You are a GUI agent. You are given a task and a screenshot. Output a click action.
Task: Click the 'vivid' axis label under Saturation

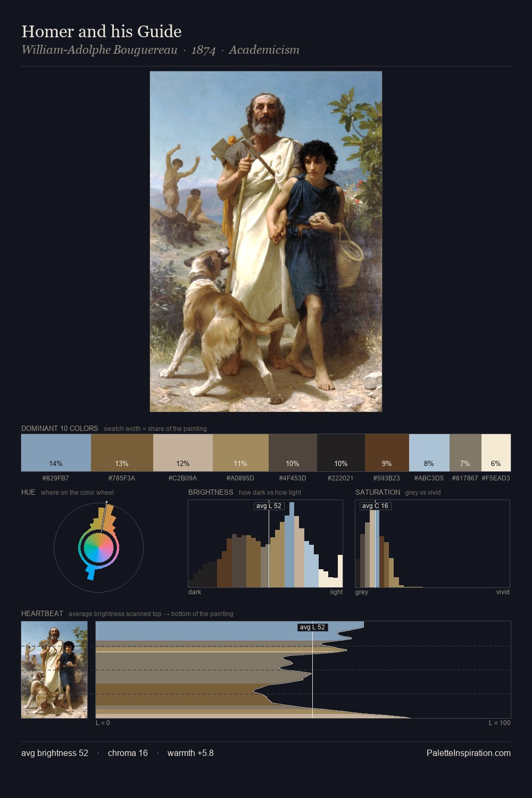[503, 592]
